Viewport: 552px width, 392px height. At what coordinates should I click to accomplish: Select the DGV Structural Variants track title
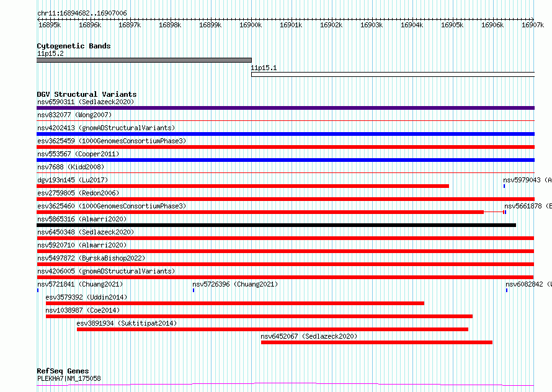87,94
